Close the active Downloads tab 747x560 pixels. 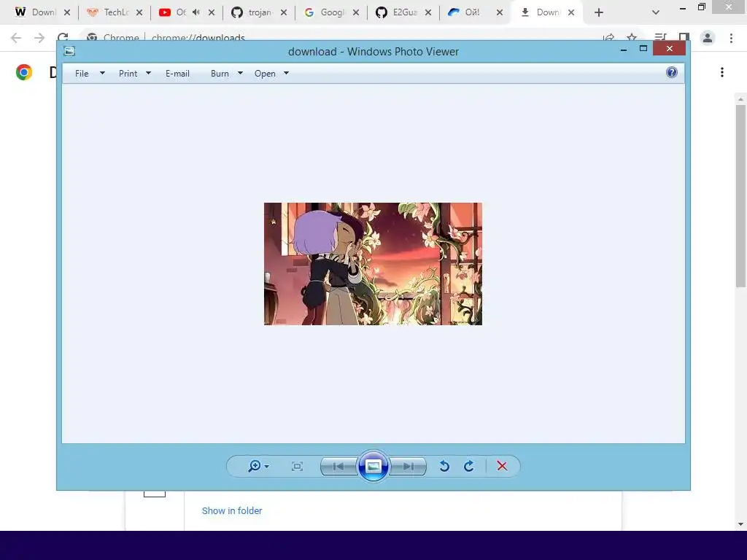tap(571, 13)
